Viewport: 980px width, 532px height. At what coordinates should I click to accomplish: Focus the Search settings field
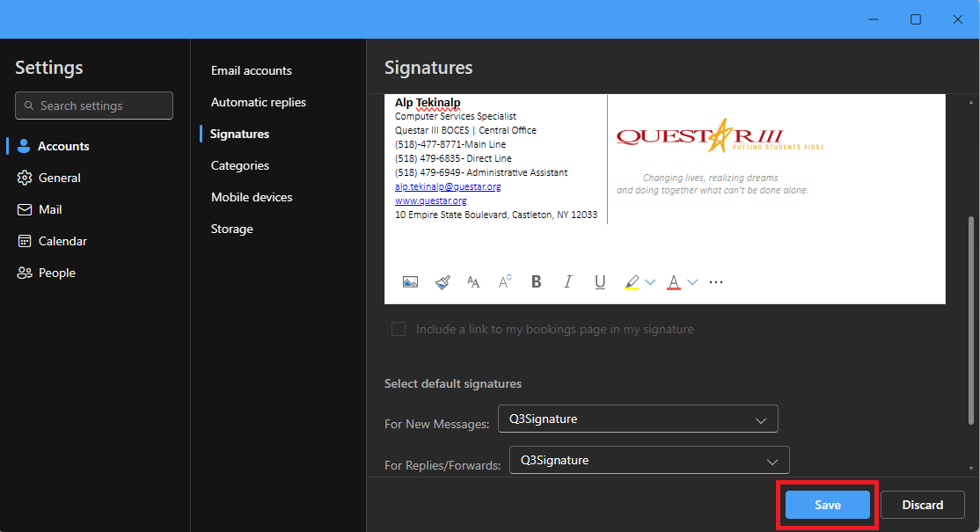tap(94, 106)
